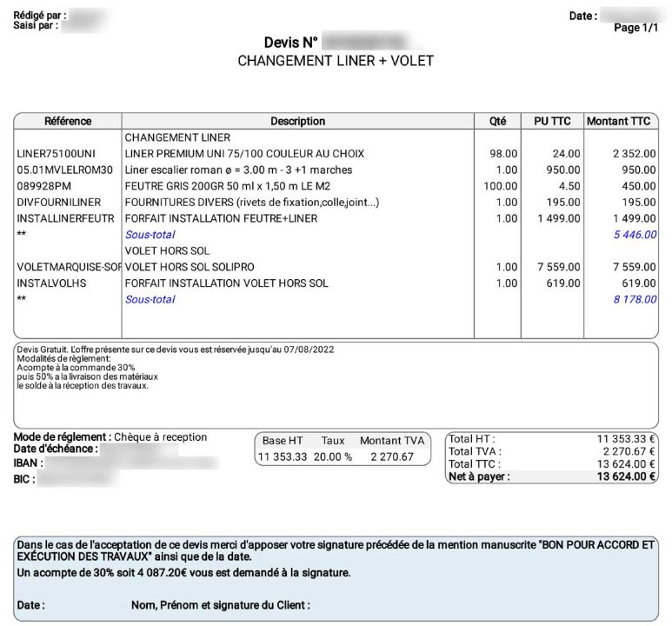Image resolution: width=672 pixels, height=626 pixels.
Task: Click the "CHANGEMENT LINER + VOLET" title
Action: tap(336, 61)
